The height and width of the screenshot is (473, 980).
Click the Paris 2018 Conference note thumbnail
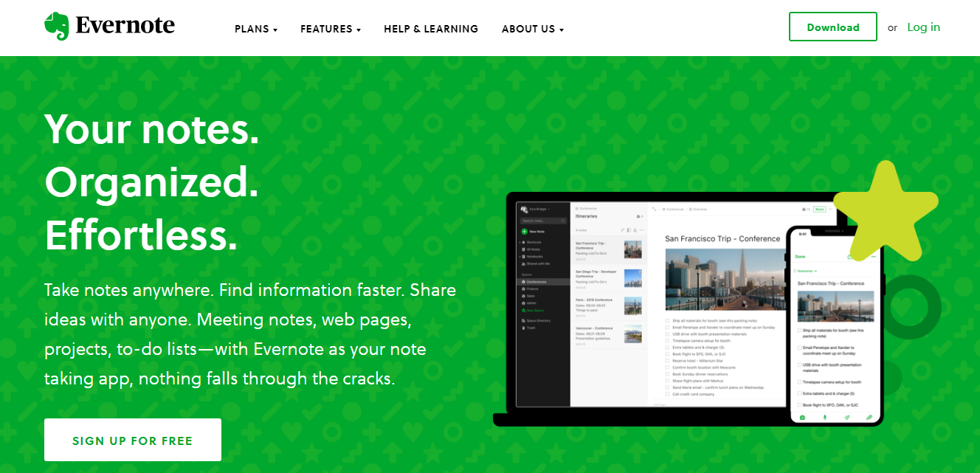click(x=633, y=306)
